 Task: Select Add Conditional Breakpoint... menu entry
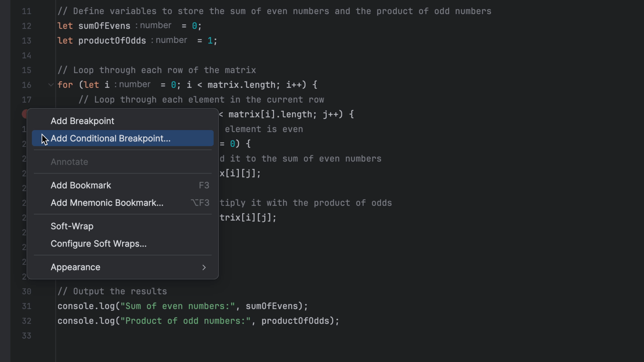coord(110,138)
